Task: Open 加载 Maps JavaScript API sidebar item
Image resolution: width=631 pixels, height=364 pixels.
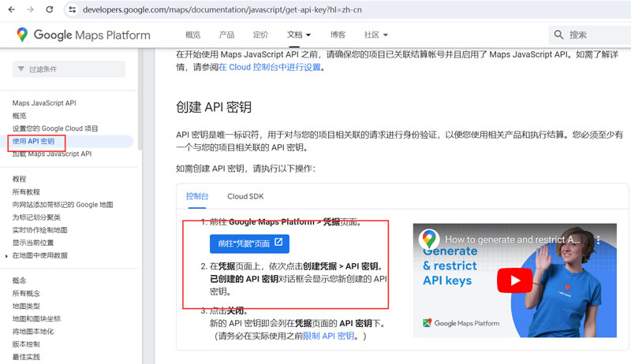Action: 52,154
